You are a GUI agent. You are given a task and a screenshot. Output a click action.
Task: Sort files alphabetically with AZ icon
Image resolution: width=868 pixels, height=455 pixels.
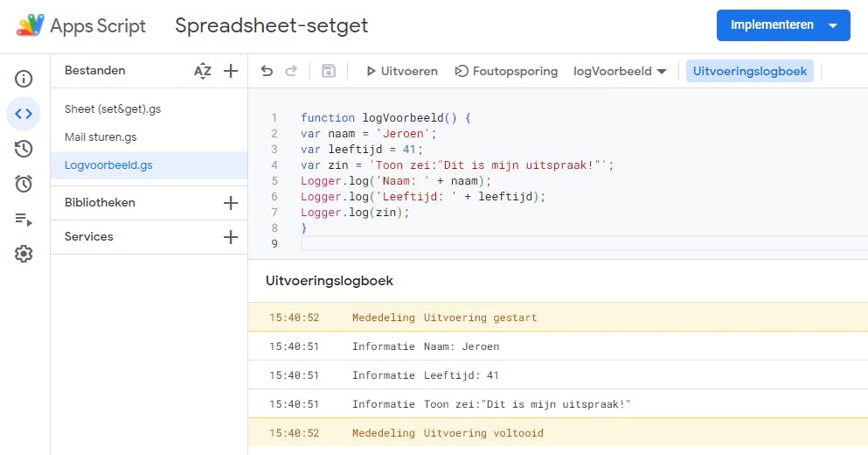coord(203,71)
